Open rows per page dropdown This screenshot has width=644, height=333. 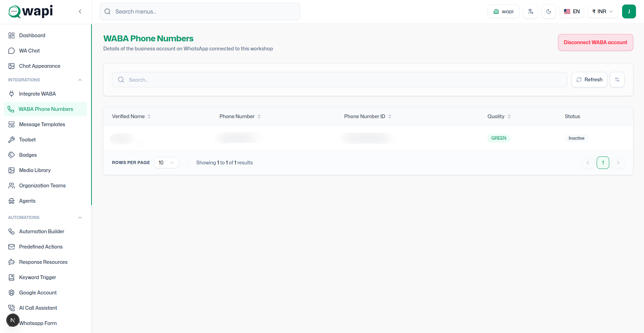click(166, 163)
